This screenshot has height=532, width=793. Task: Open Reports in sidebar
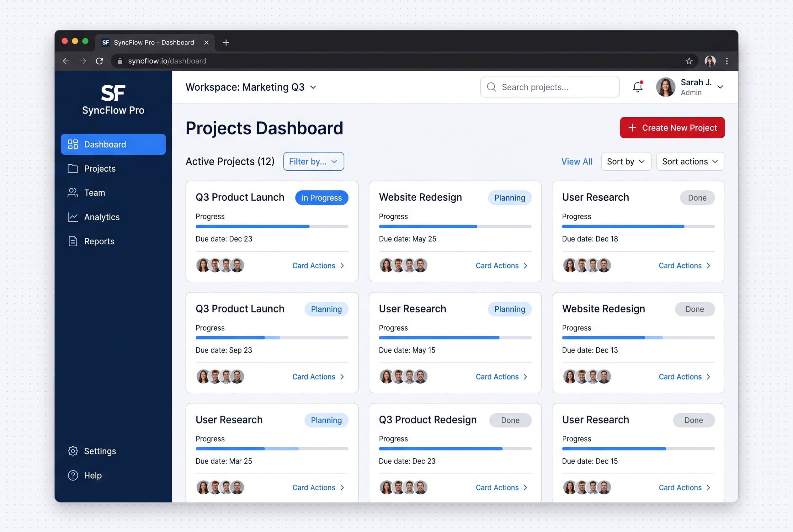pos(113,241)
